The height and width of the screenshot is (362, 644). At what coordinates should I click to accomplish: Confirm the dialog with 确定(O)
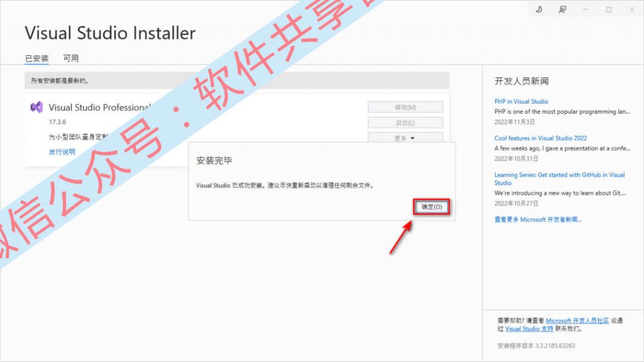click(431, 207)
